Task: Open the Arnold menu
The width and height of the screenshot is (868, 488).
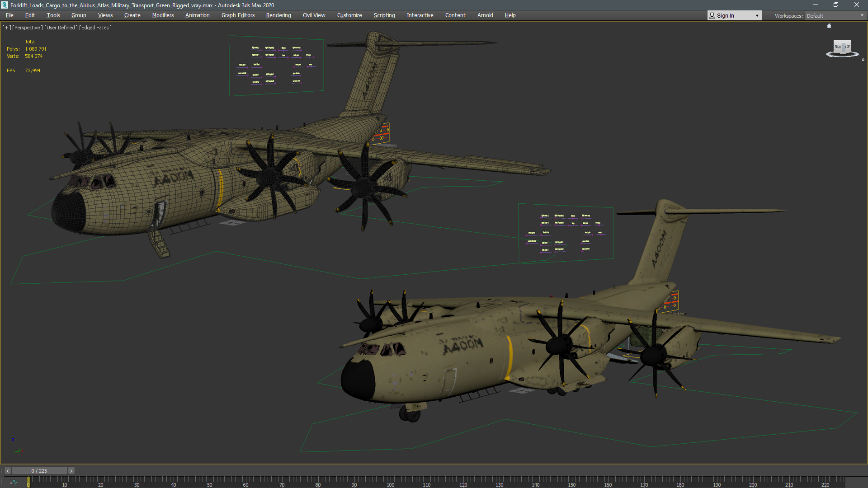Action: point(485,15)
